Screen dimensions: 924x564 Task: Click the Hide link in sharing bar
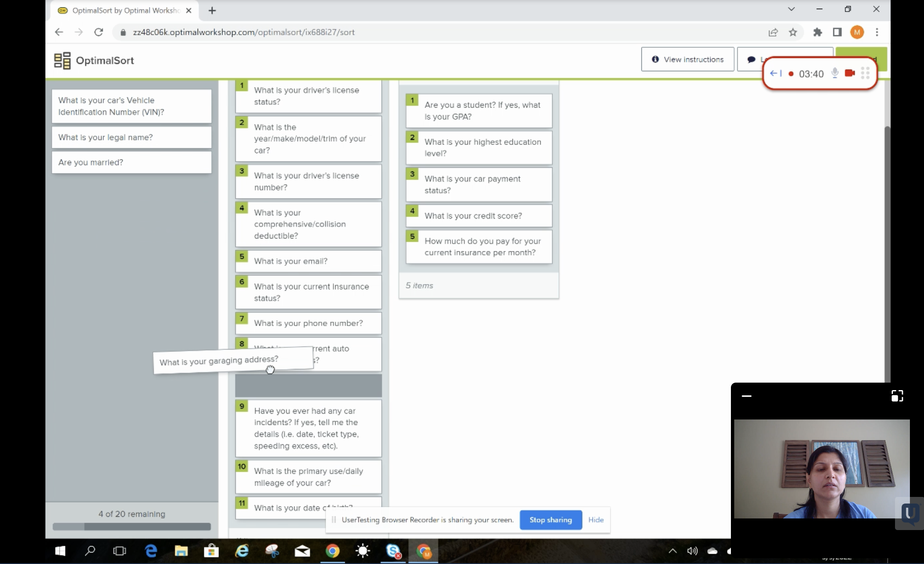click(596, 520)
